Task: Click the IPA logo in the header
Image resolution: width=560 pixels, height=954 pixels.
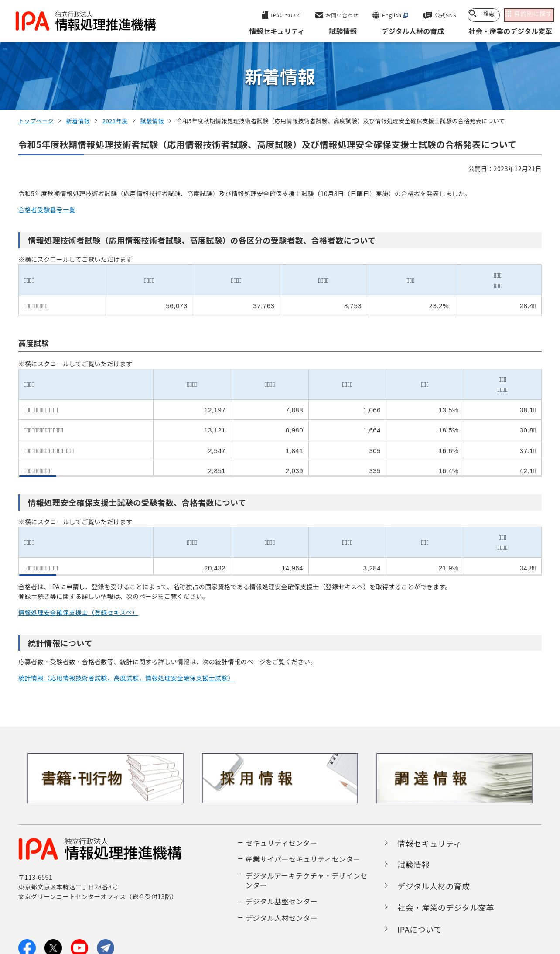Action: (x=85, y=21)
